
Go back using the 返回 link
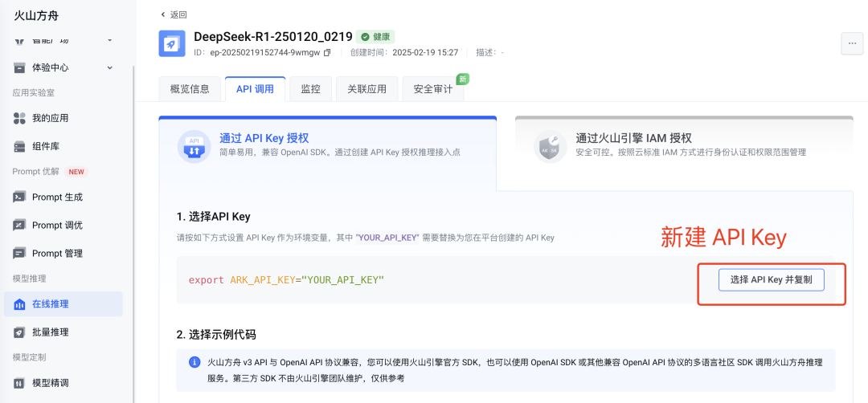[178, 15]
